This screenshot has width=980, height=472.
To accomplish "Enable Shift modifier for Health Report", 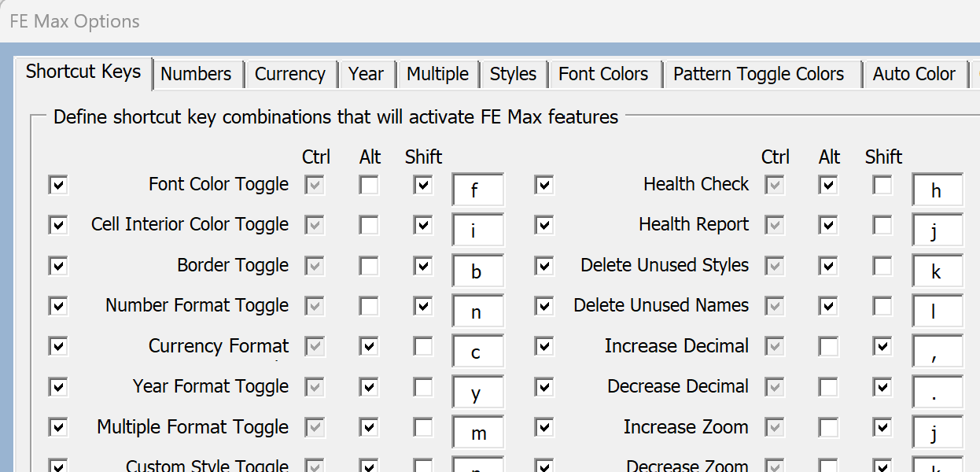I will [x=883, y=226].
